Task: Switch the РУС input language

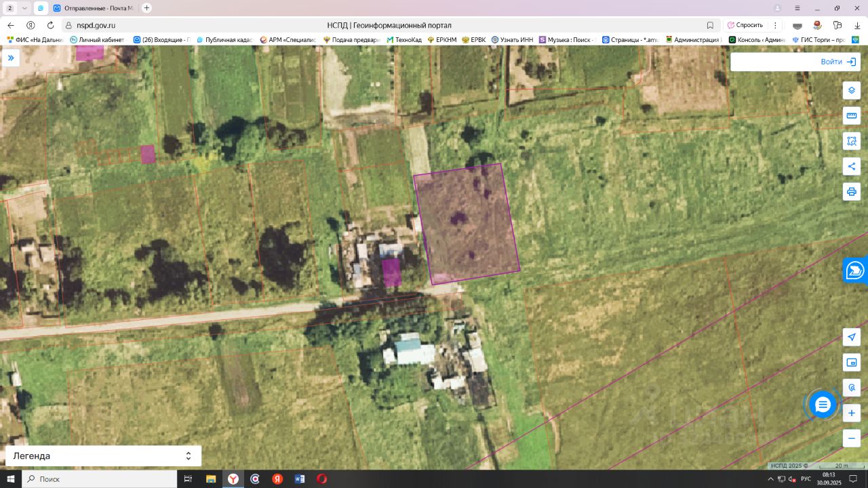Action: point(806,479)
